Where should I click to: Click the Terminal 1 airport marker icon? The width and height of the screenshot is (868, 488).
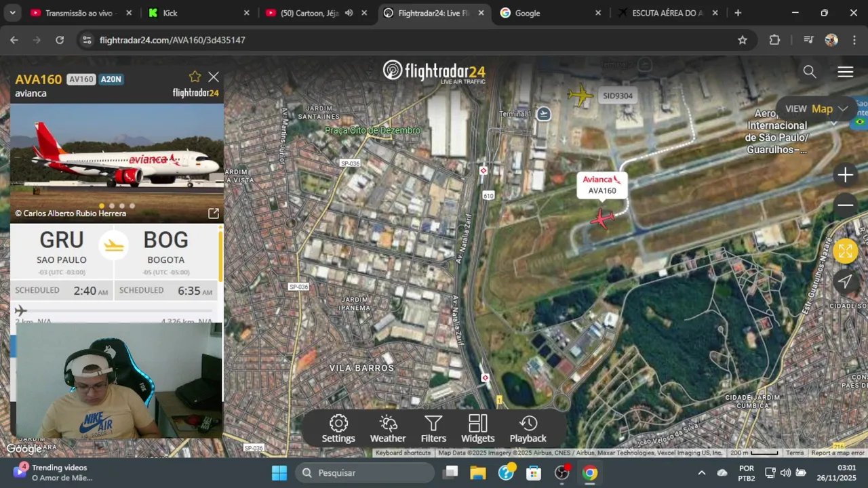pyautogui.click(x=543, y=114)
